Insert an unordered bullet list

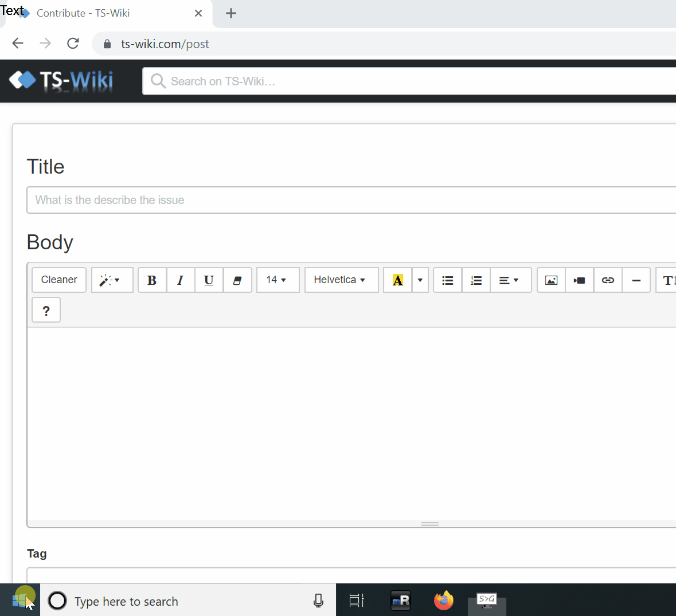point(448,280)
